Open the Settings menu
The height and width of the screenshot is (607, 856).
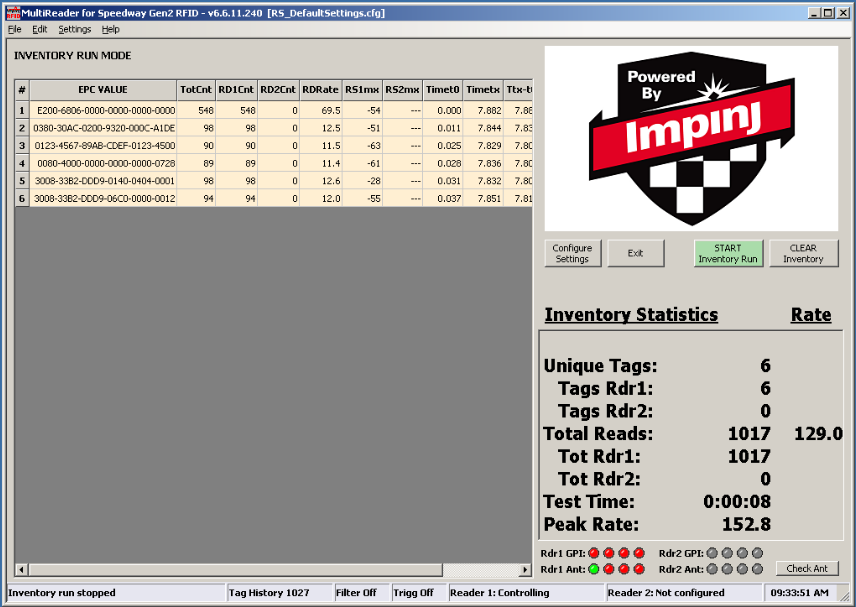tap(75, 29)
